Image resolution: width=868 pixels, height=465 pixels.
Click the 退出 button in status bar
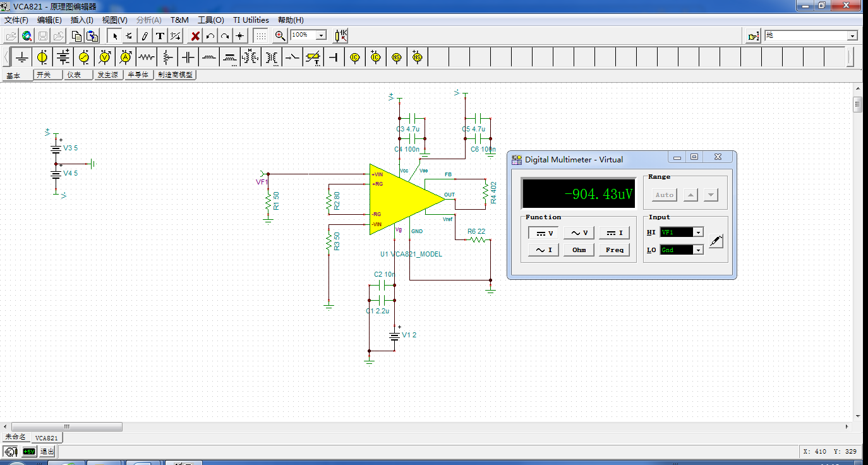47,451
